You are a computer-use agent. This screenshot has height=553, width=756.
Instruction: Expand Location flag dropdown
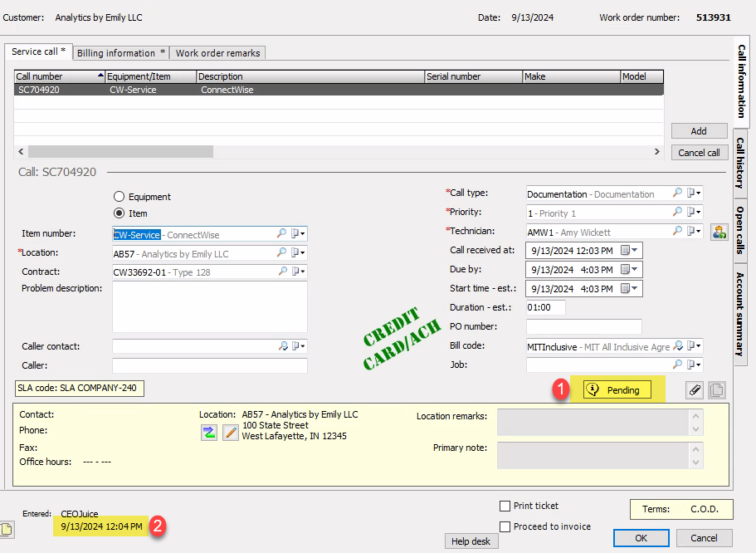click(298, 252)
